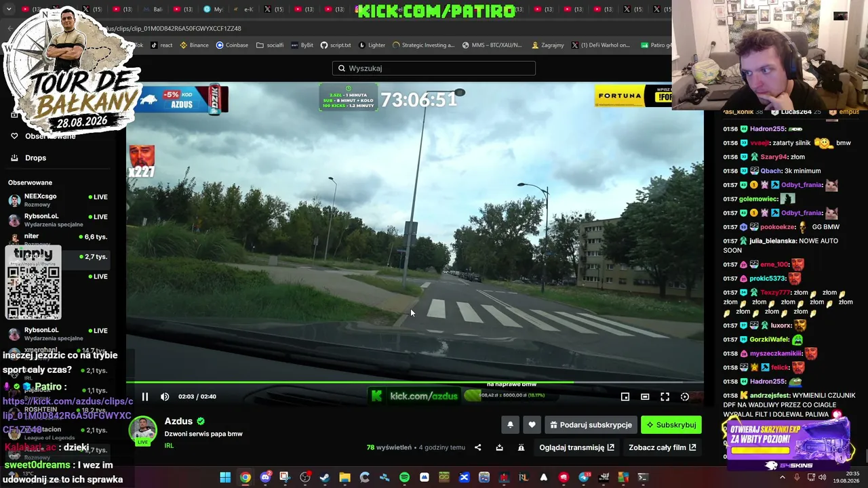Open the Coinbase bookmark
The width and height of the screenshot is (868, 488).
tap(232, 45)
